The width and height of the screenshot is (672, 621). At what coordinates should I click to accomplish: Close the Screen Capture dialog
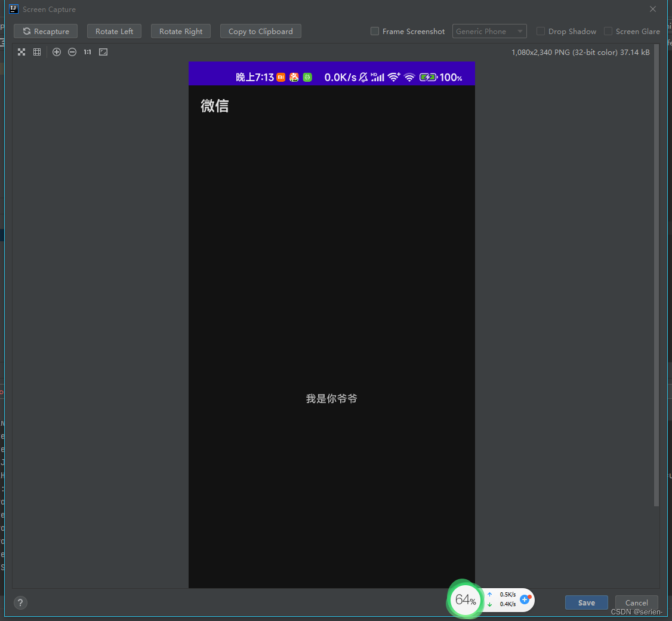[653, 9]
